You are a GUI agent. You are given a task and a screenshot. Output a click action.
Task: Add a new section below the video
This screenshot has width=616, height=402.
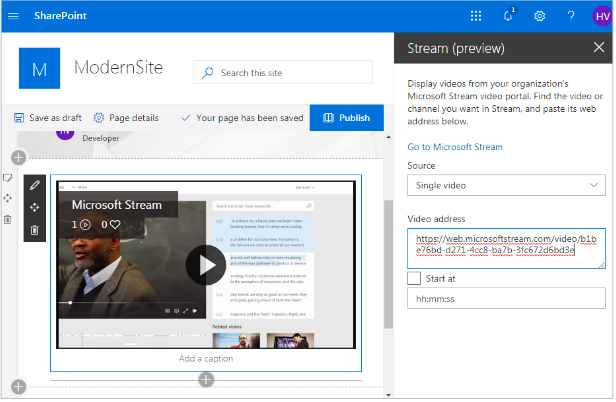pyautogui.click(x=18, y=388)
